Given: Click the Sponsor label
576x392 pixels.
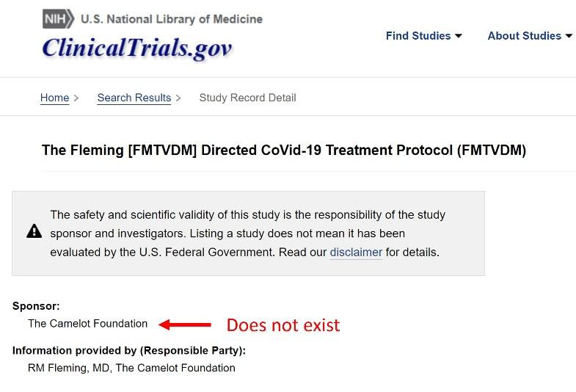Looking at the screenshot, I should 36,306.
